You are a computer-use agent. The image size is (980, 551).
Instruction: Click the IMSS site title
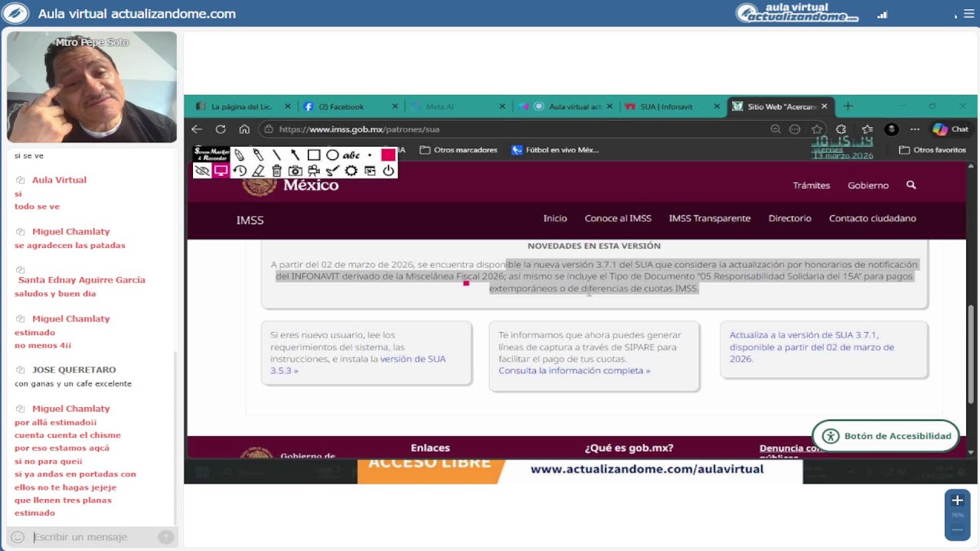pyautogui.click(x=250, y=220)
